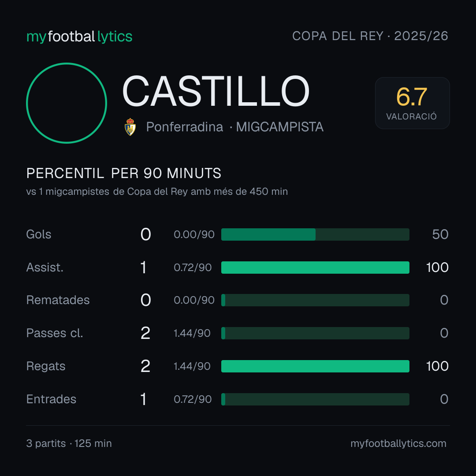Click the Ponferradina club crest icon
476x476 pixels.
click(130, 127)
